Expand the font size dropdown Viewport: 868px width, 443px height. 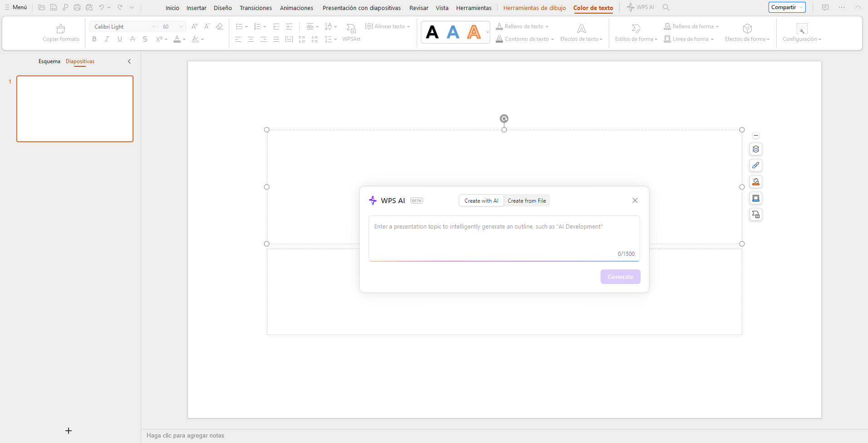point(181,26)
